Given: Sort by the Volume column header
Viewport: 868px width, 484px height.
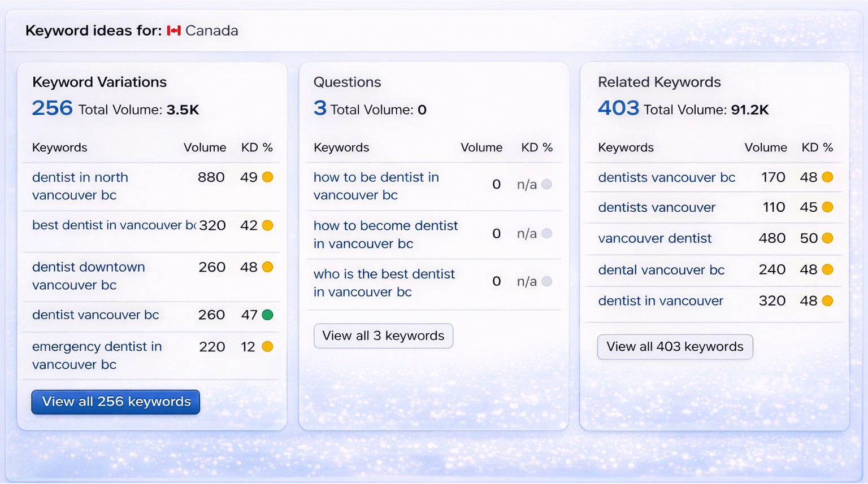Looking at the screenshot, I should pos(205,147).
